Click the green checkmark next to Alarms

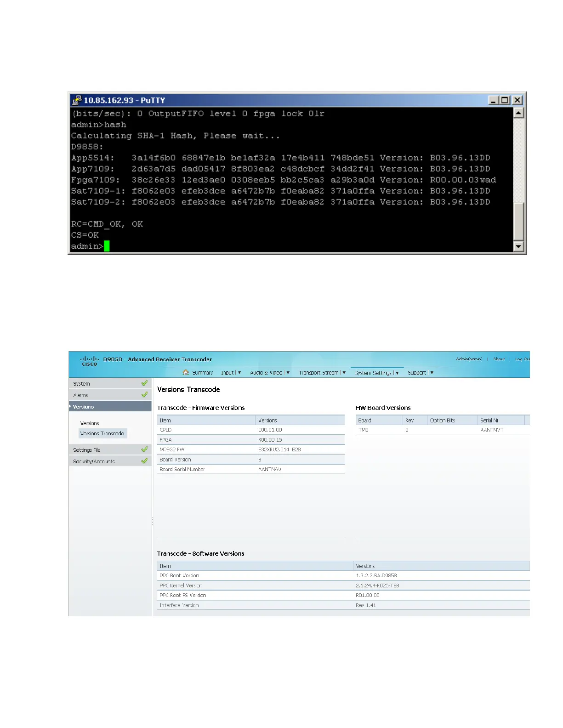point(144,394)
